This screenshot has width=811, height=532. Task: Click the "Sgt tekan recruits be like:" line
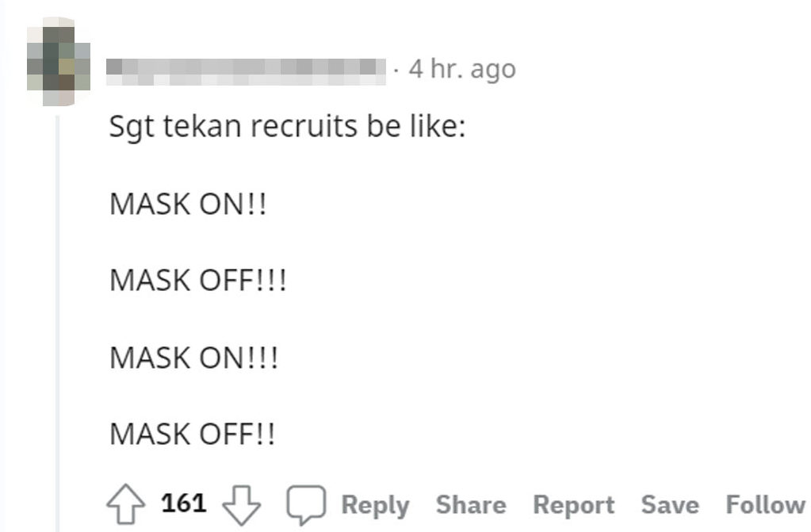click(x=287, y=128)
